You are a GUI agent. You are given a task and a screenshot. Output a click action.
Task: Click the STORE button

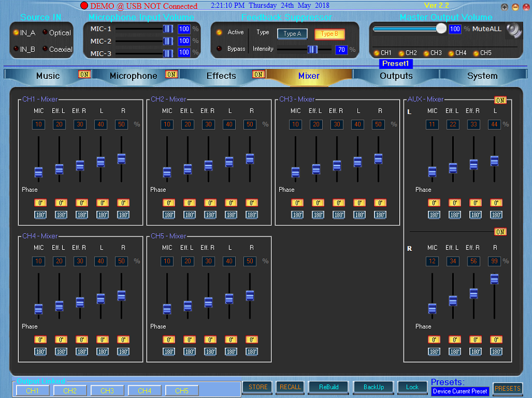tap(258, 387)
